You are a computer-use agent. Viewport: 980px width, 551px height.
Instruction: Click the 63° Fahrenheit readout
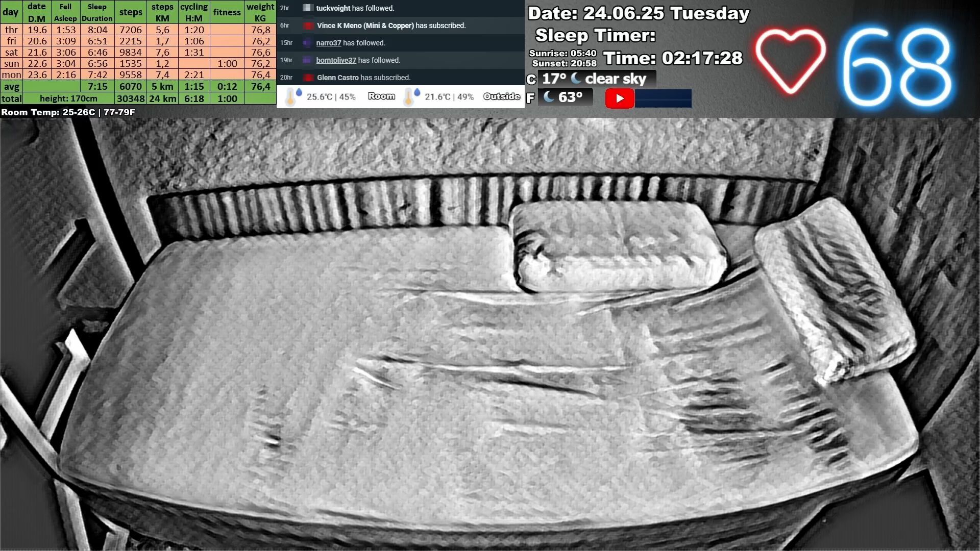[566, 97]
